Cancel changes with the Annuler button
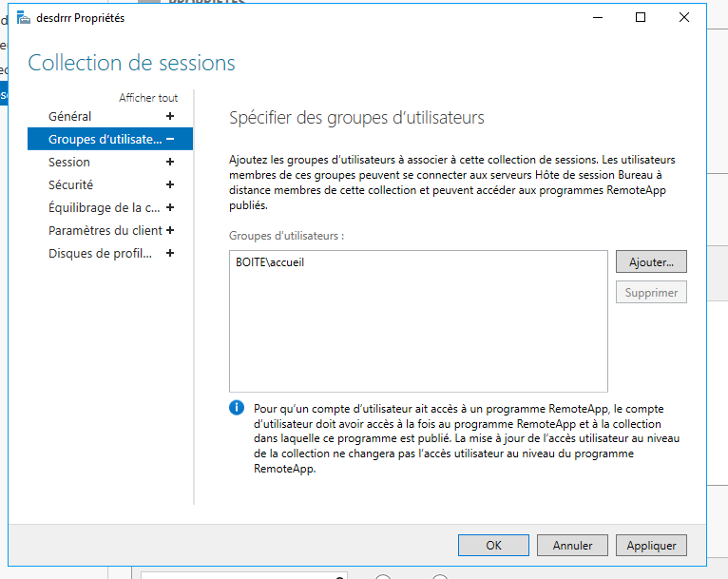Viewport: 728px width, 579px height. [x=572, y=546]
